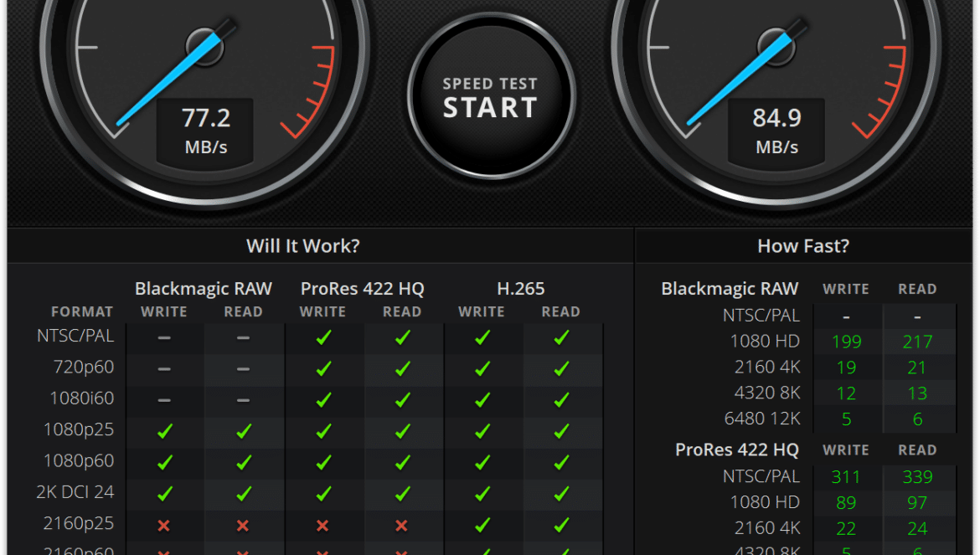Click Blackmagic RAW 2160 4K write value 19
Image resolution: width=980 pixels, height=555 pixels.
(846, 367)
